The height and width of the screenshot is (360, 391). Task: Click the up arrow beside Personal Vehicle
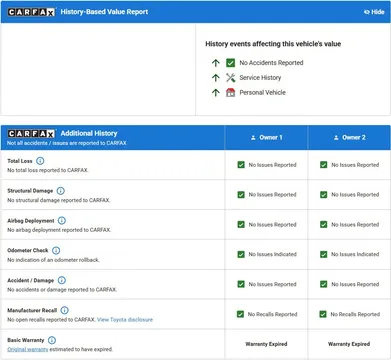pos(216,93)
